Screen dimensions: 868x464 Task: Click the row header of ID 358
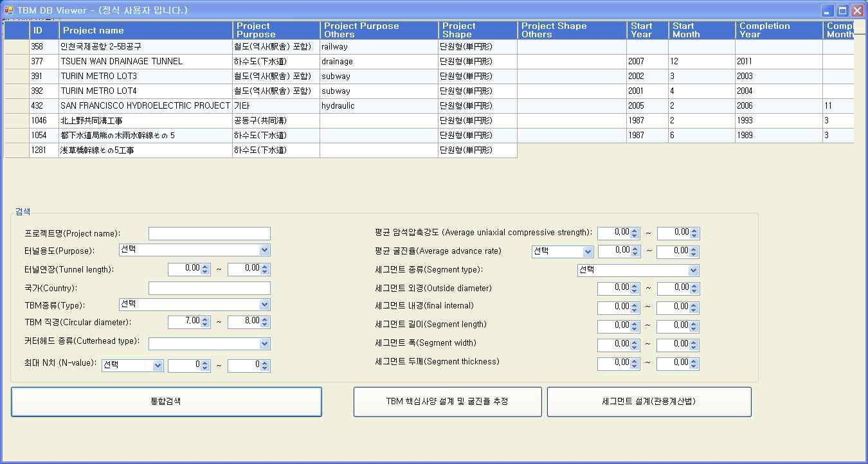point(17,47)
